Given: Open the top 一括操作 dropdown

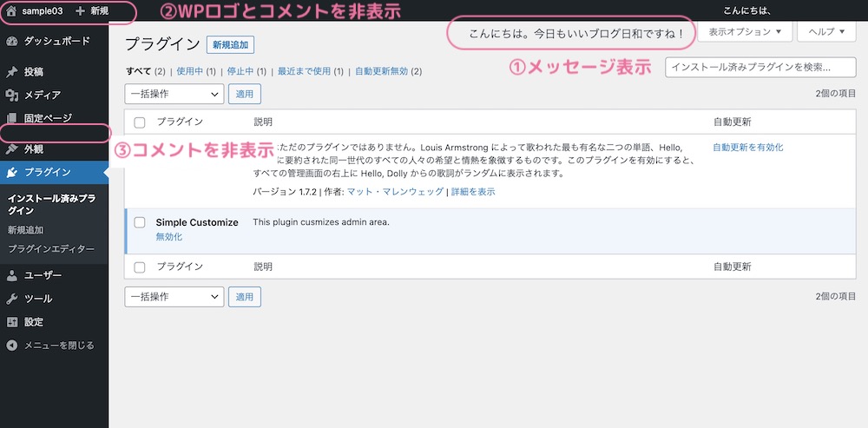Looking at the screenshot, I should [174, 94].
